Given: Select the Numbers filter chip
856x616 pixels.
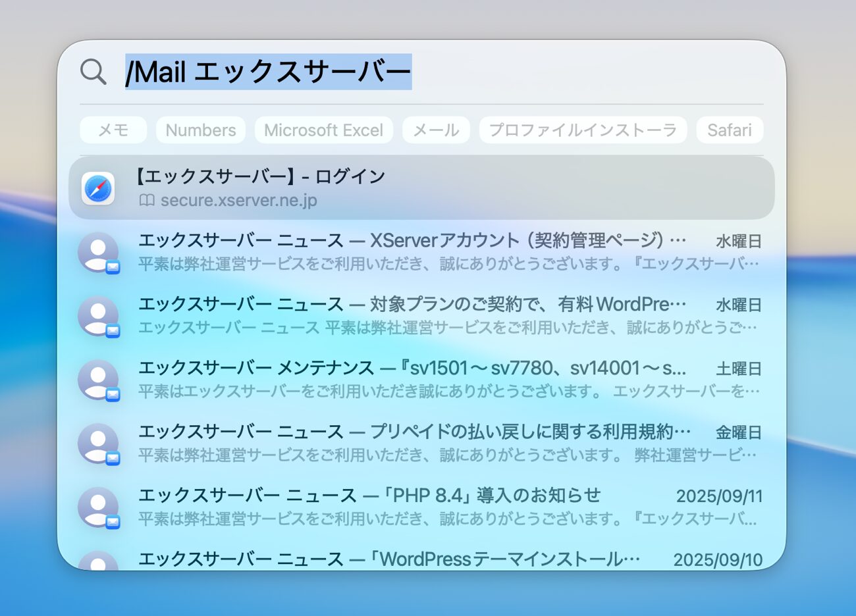Looking at the screenshot, I should [x=200, y=130].
